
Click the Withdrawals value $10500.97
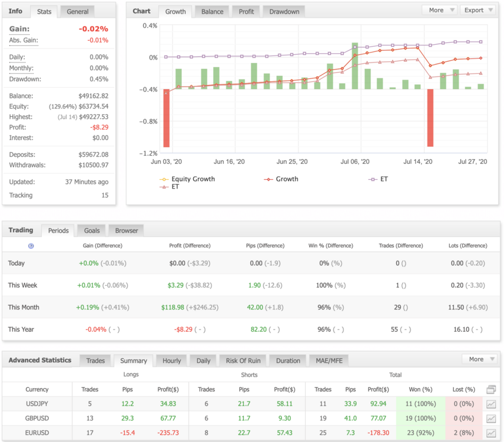93,165
